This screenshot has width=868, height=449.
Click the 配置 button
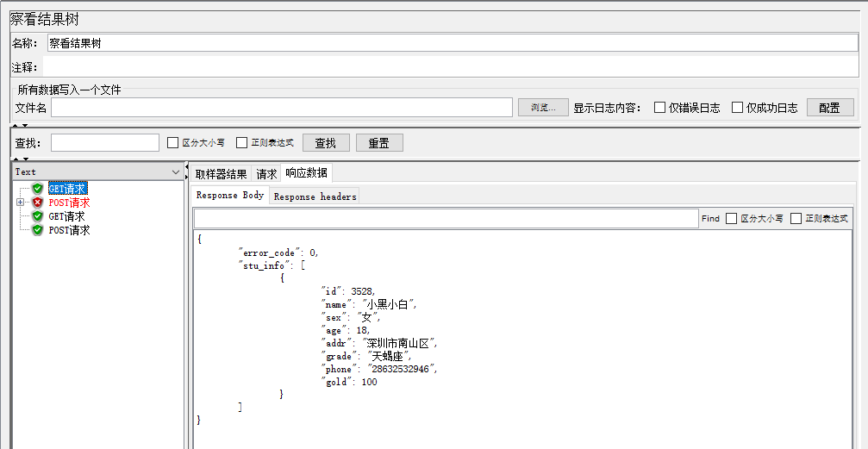(x=829, y=108)
